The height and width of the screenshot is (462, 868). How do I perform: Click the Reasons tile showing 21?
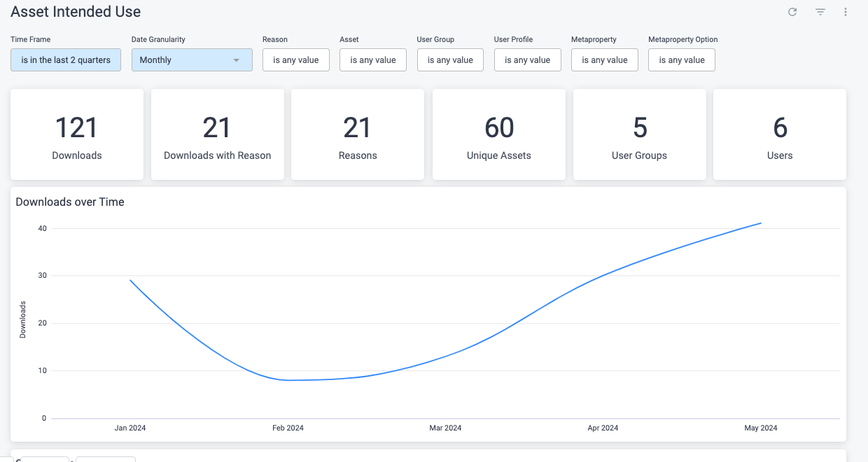pos(358,134)
